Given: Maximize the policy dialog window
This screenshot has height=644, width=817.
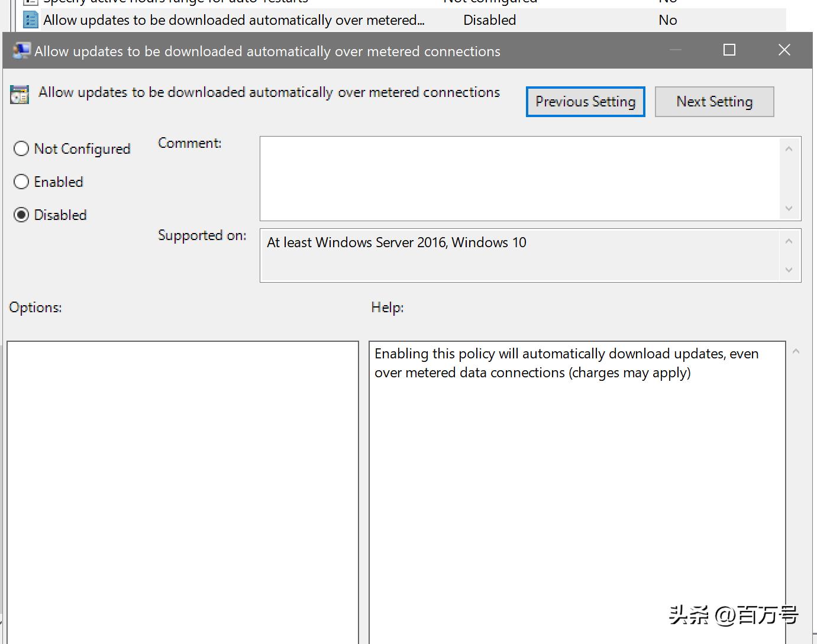Looking at the screenshot, I should pyautogui.click(x=729, y=50).
